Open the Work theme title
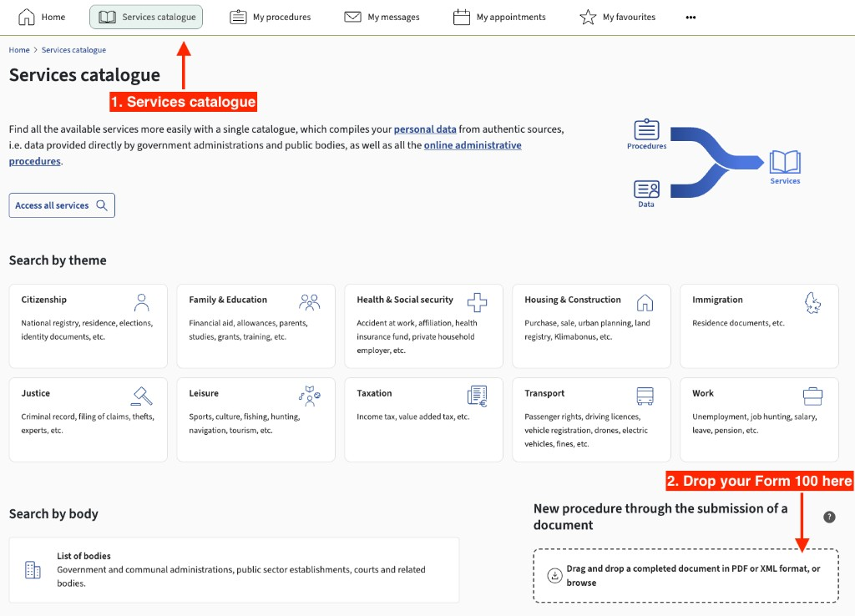855x616 pixels. [x=703, y=393]
